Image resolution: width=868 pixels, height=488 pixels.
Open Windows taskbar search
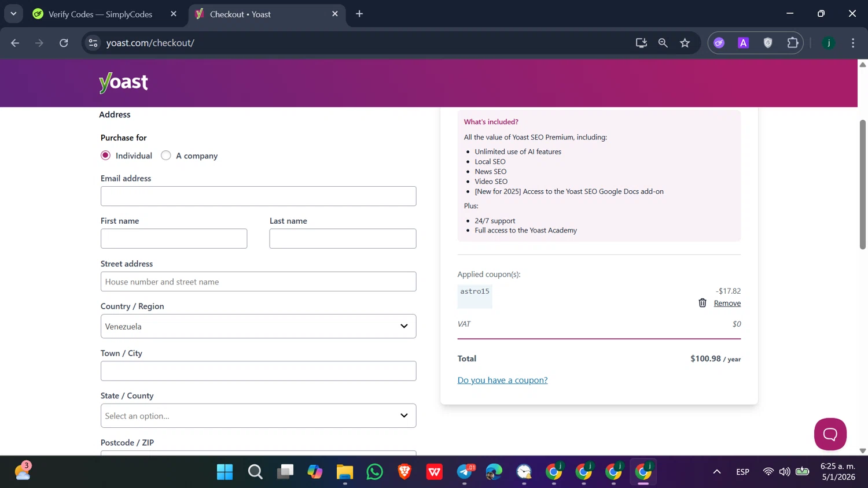[x=255, y=472]
